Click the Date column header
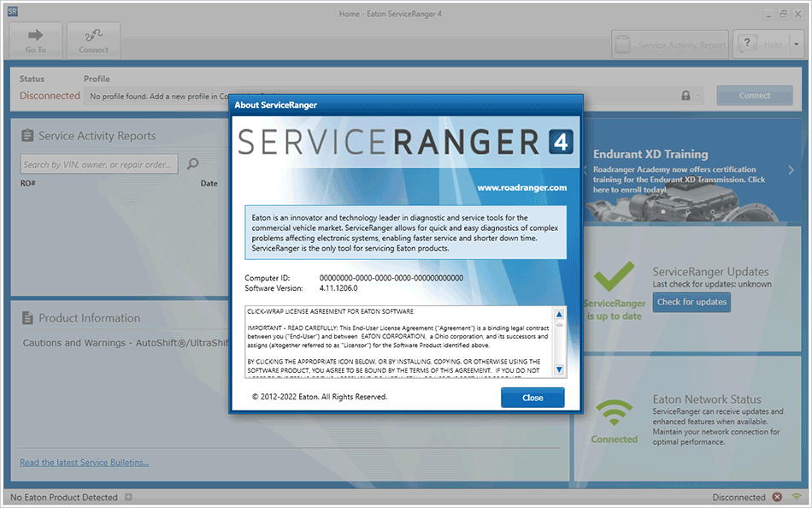 click(x=209, y=184)
